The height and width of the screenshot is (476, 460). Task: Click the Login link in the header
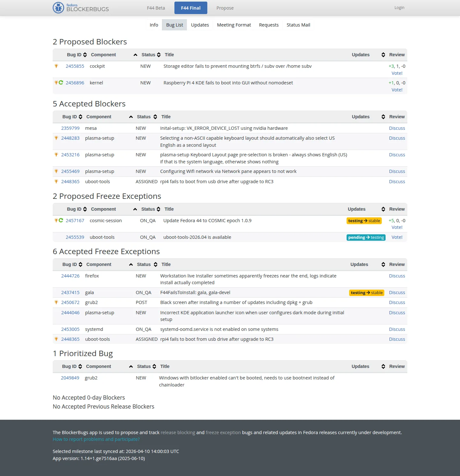[x=399, y=8]
